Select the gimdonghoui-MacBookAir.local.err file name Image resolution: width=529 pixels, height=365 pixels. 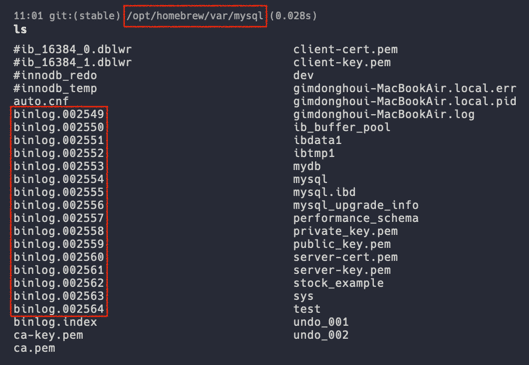click(405, 88)
